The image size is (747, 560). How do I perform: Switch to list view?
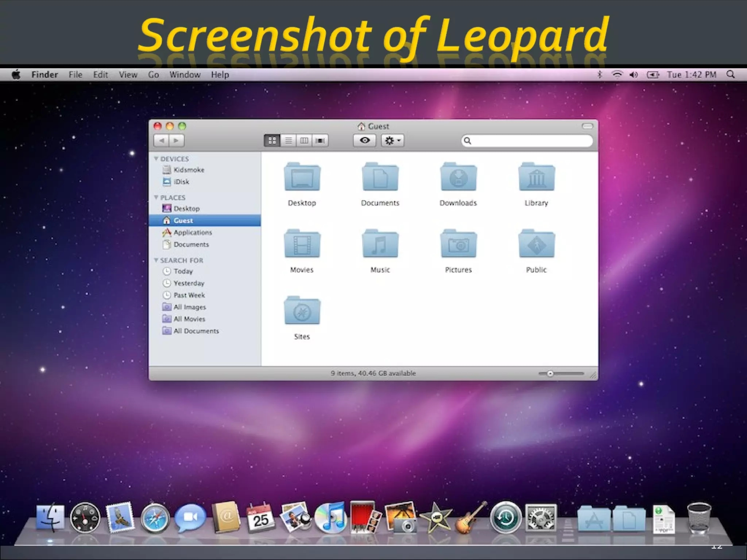[288, 140]
